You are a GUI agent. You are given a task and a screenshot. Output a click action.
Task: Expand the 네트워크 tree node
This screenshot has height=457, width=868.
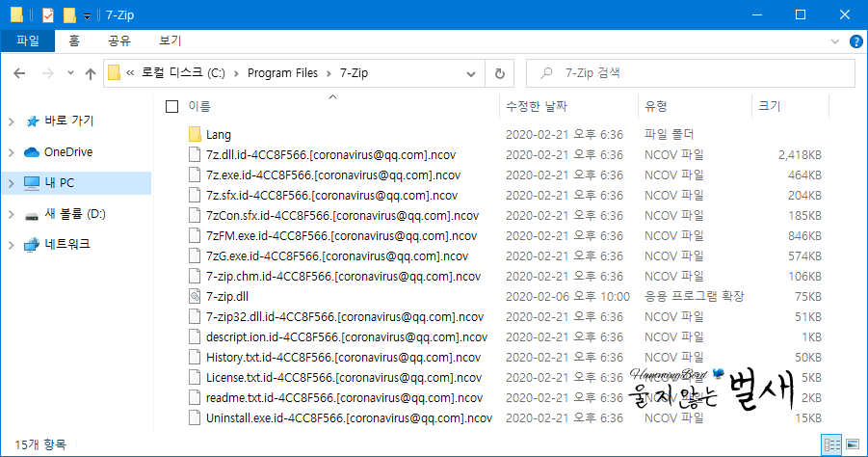click(11, 244)
